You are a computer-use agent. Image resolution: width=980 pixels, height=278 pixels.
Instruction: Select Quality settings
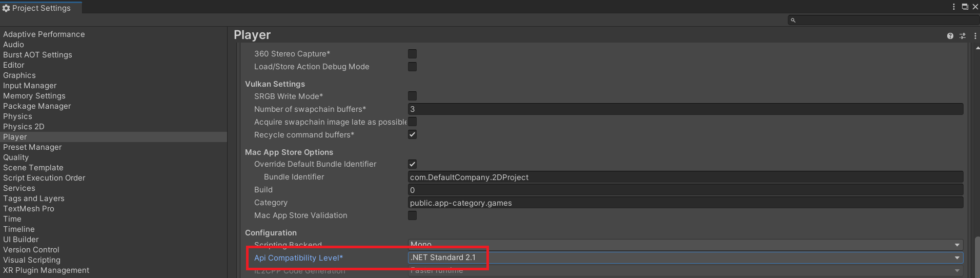(16, 157)
